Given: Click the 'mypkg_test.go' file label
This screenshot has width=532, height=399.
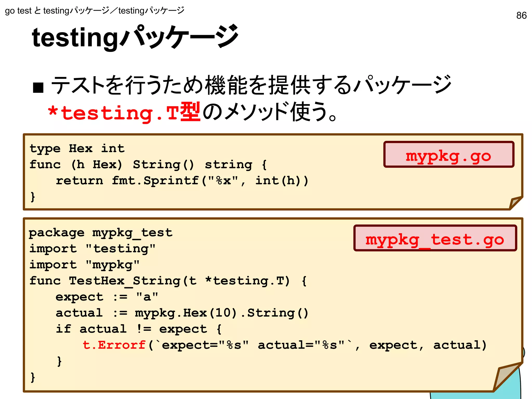Looking at the screenshot, I should [x=435, y=238].
